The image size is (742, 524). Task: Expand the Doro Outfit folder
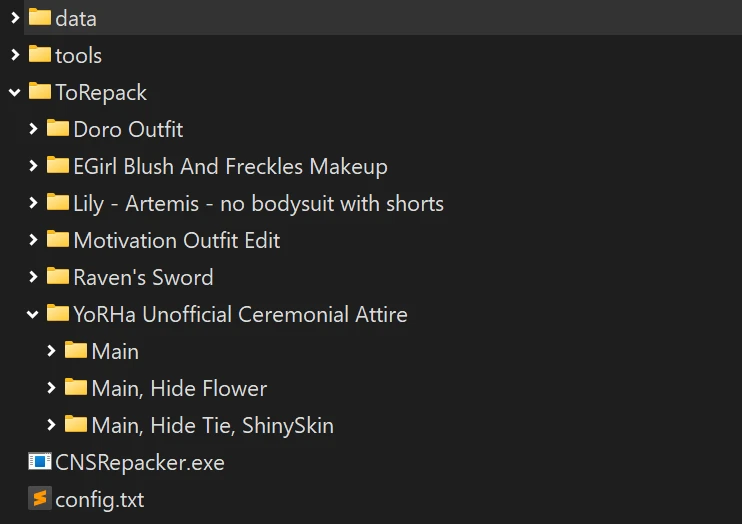point(33,129)
